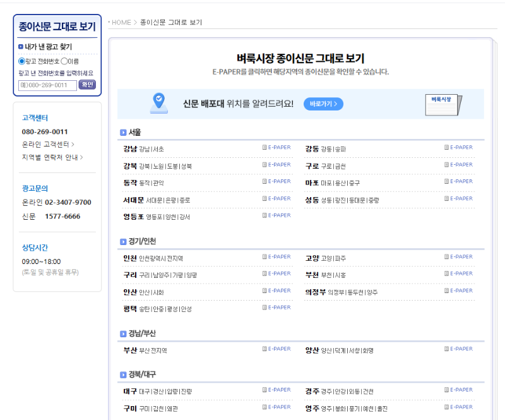Open the Daegu E-PAPER
505x420 pixels.
[x=276, y=389]
